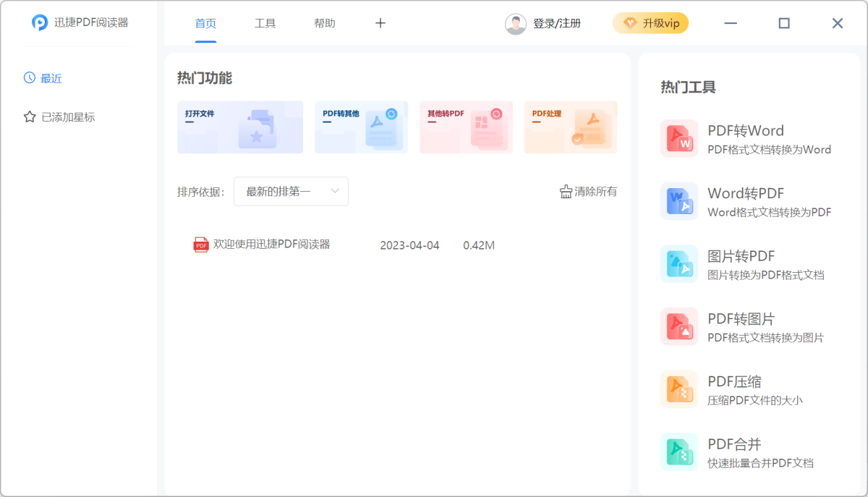Click the 升级vip upgrade button
868x497 pixels.
tap(650, 23)
